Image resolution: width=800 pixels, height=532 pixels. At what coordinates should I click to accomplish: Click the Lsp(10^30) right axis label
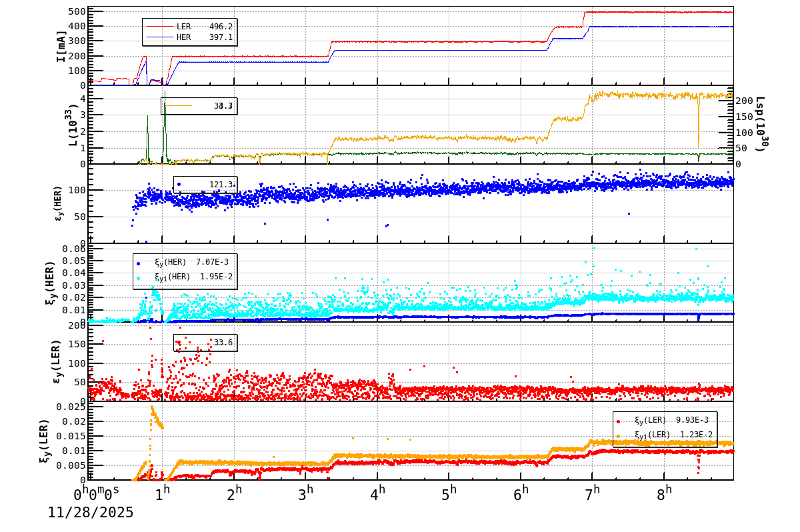click(761, 124)
